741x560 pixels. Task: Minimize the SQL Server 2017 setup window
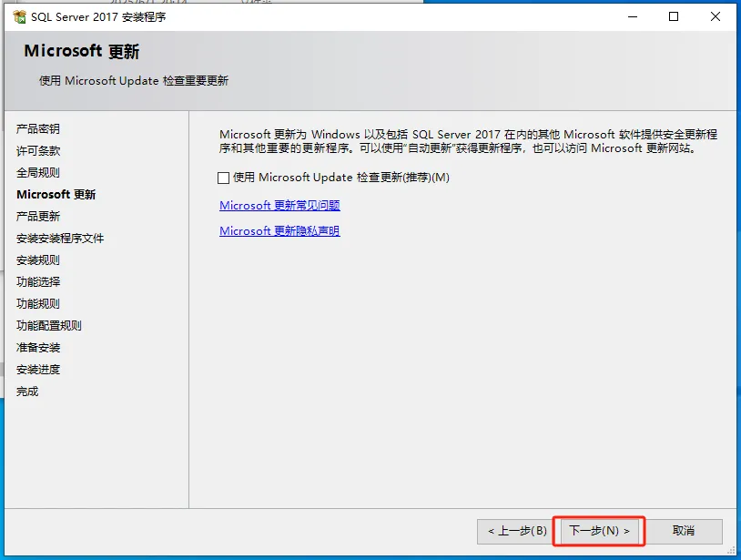(x=633, y=17)
